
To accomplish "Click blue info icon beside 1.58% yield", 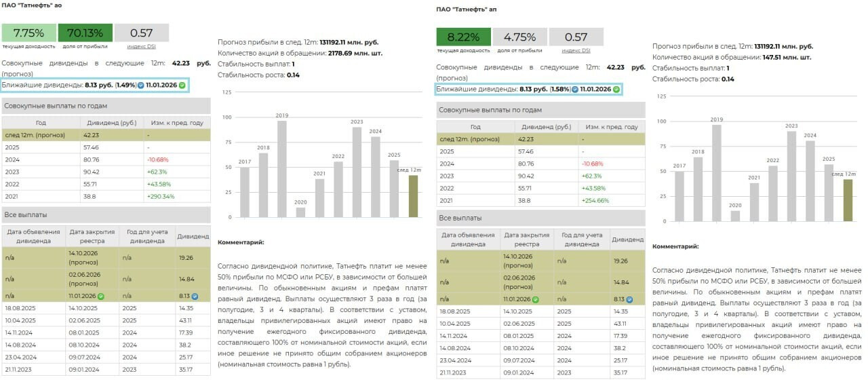I will (575, 89).
